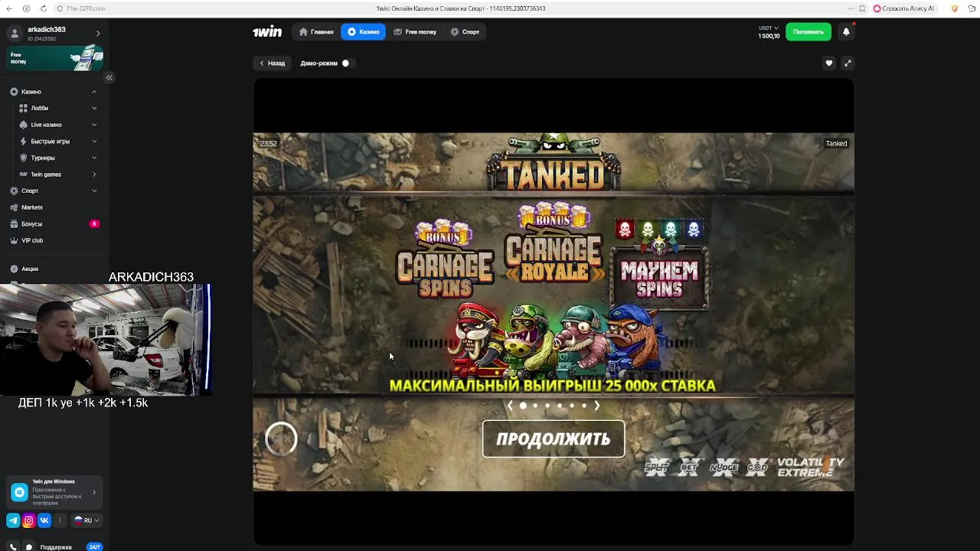Open the Telegram social link
Viewport: 980px width, 551px height.
click(x=13, y=520)
